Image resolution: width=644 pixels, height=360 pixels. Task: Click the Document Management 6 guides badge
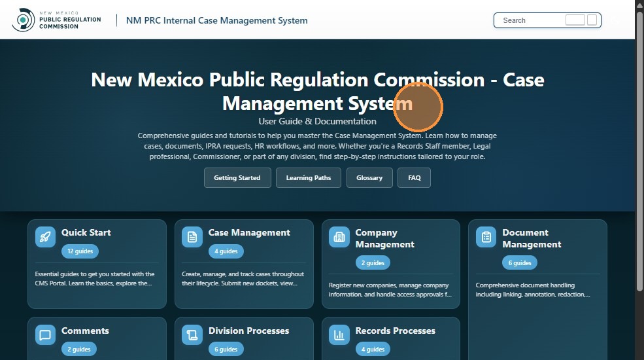[520, 262]
